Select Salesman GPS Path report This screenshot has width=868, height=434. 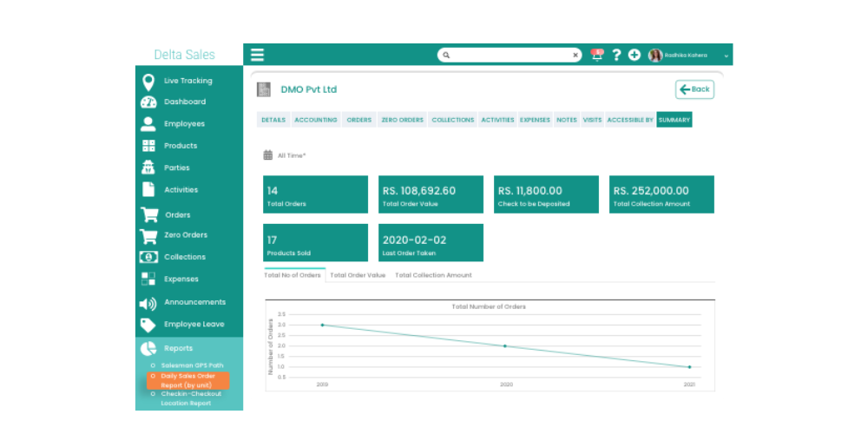(x=192, y=365)
